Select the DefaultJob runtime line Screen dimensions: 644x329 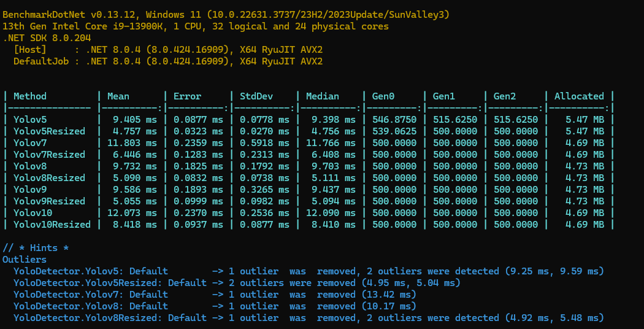168,61
